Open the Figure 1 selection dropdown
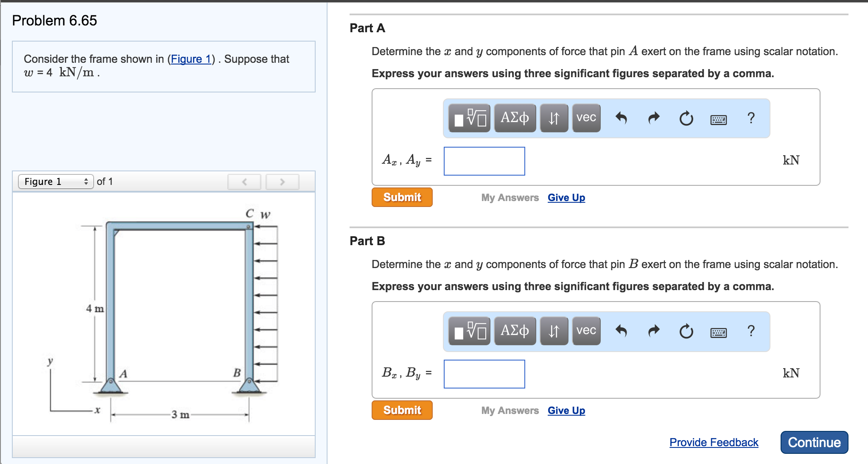Screen dimensions: 868x464 [56, 182]
